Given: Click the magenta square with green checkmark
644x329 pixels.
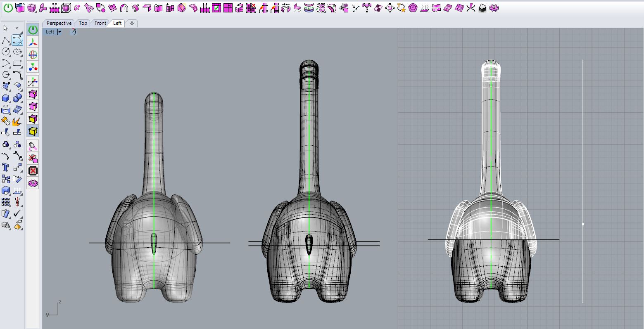Looking at the screenshot, I should (x=216, y=8).
